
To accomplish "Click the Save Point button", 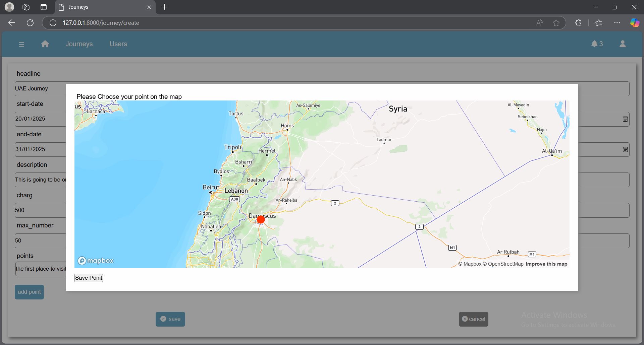I will pyautogui.click(x=89, y=278).
